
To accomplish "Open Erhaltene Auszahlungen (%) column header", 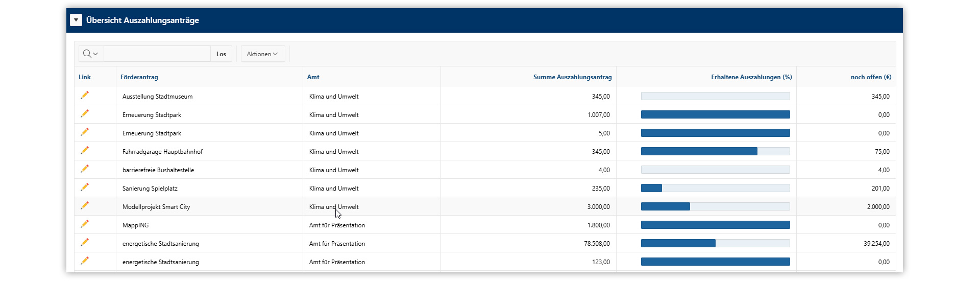I will click(751, 77).
